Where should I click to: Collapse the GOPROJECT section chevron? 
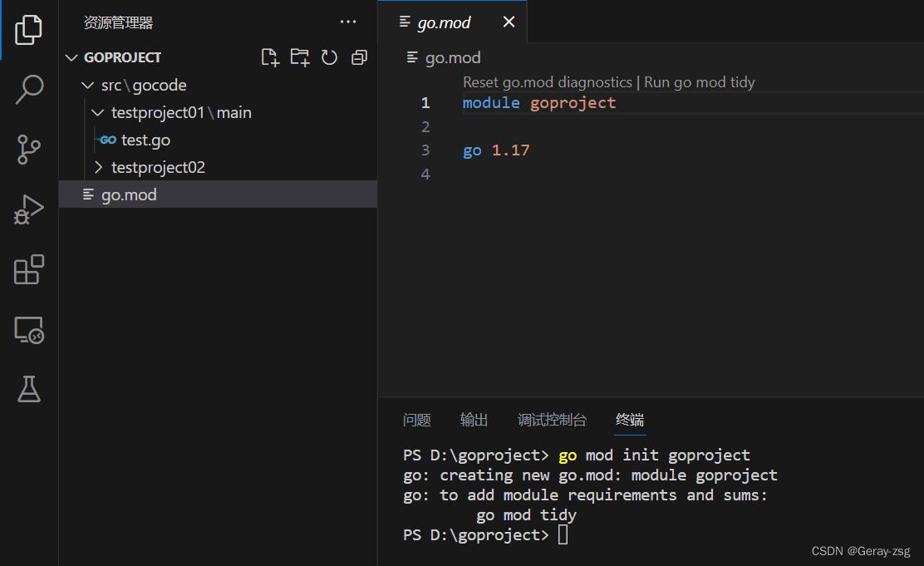point(71,57)
